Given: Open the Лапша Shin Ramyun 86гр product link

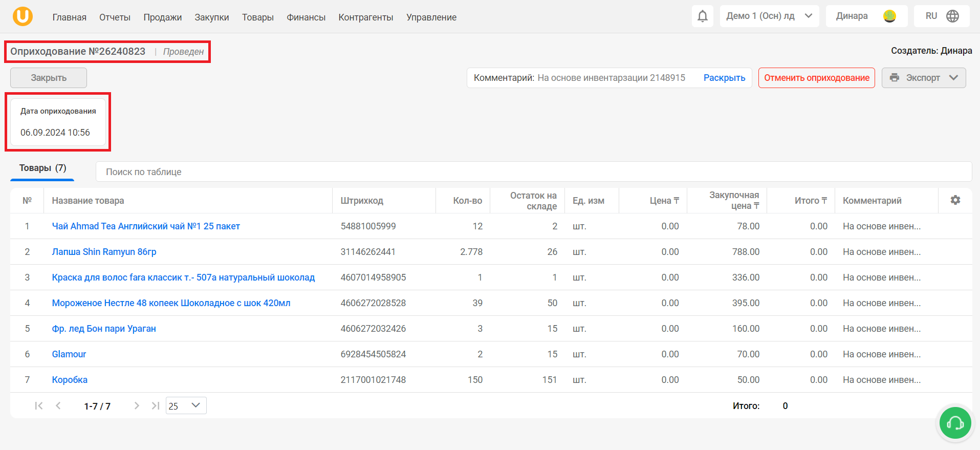Looking at the screenshot, I should pyautogui.click(x=104, y=252).
